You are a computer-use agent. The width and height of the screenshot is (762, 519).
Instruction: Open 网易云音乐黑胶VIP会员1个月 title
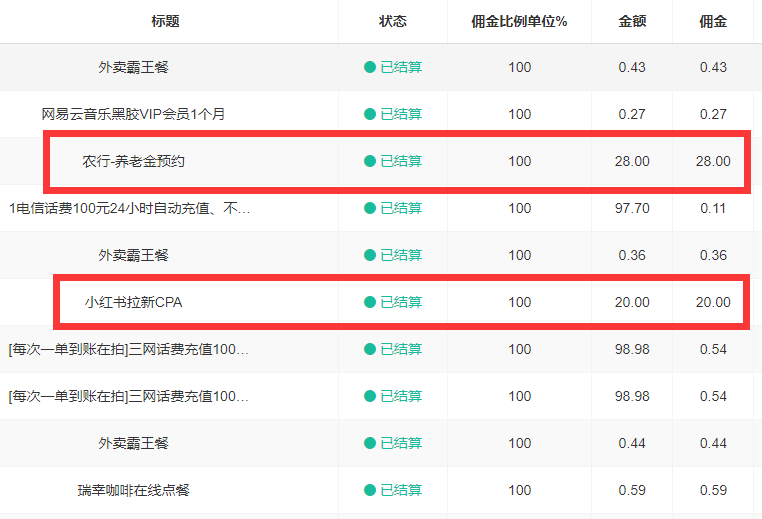coord(133,114)
